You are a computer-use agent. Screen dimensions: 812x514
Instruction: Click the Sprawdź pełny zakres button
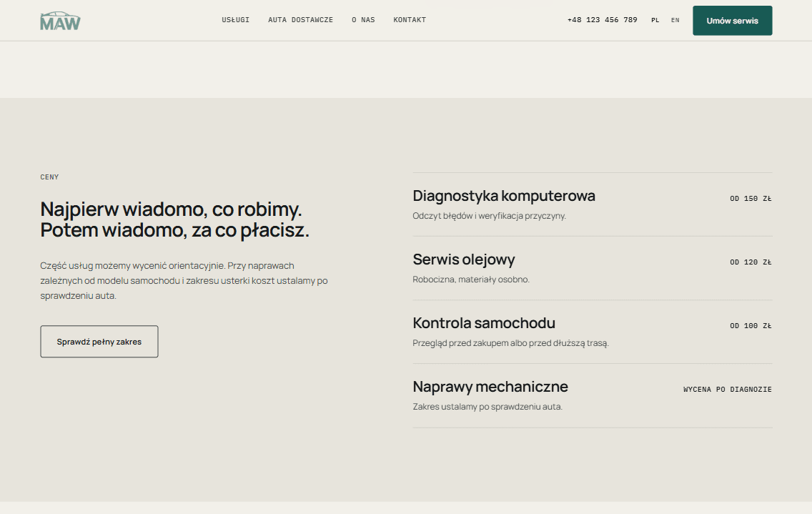click(99, 342)
